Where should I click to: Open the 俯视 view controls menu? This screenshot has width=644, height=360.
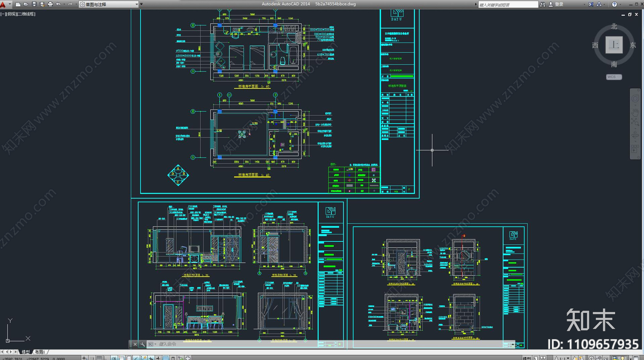12,14
